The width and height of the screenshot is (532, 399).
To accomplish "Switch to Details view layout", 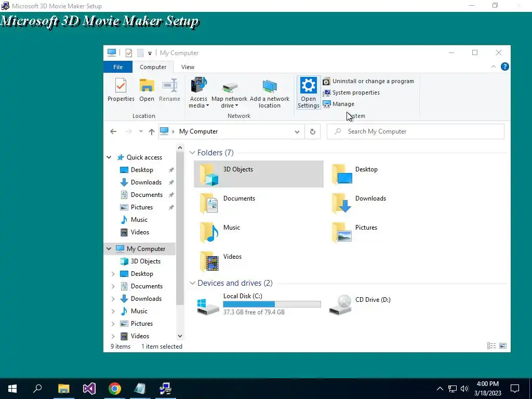I will [x=491, y=346].
